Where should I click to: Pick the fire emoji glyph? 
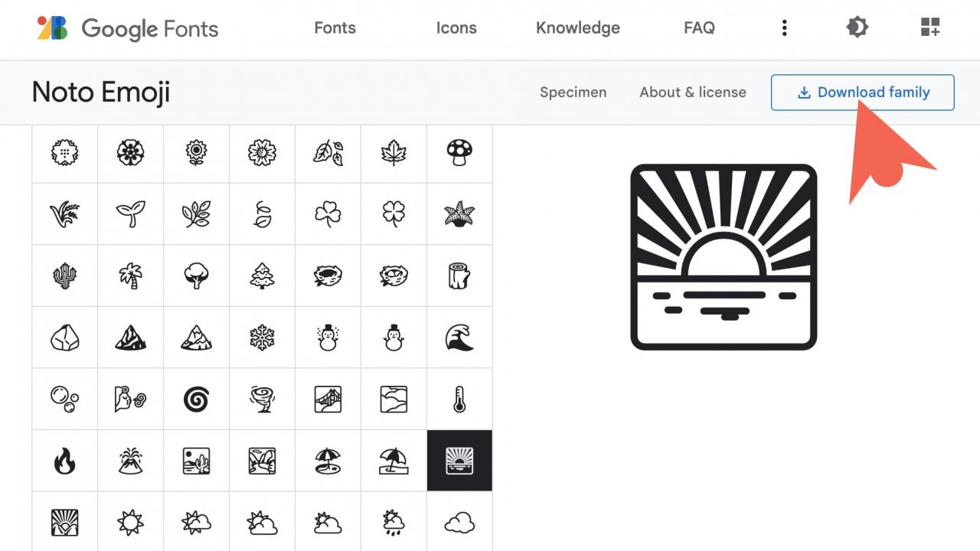[64, 461]
